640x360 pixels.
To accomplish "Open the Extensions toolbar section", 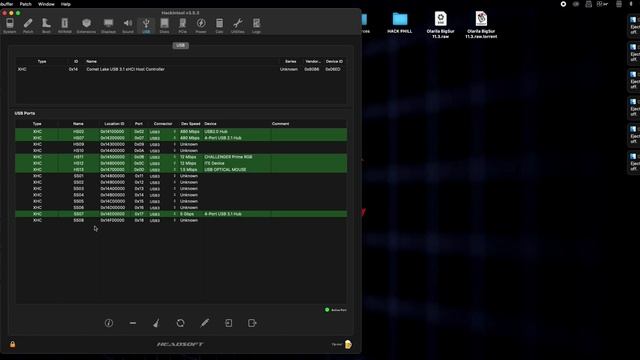I will (x=86, y=26).
